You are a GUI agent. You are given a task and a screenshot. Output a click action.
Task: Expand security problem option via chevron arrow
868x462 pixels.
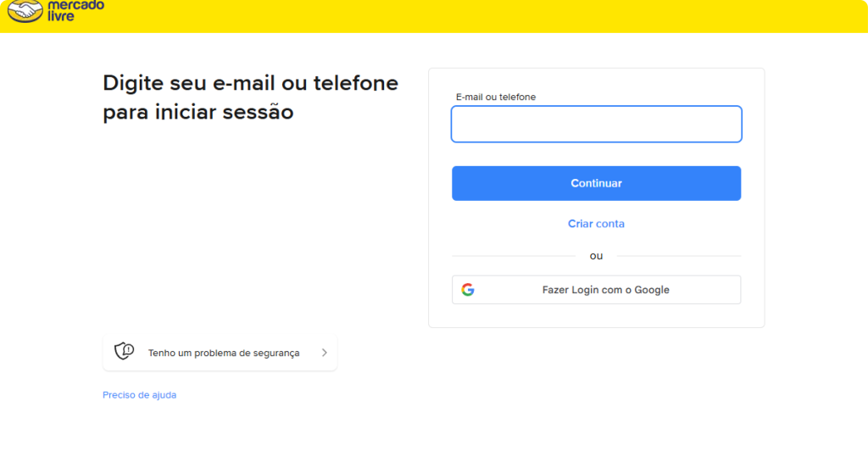[x=325, y=353]
